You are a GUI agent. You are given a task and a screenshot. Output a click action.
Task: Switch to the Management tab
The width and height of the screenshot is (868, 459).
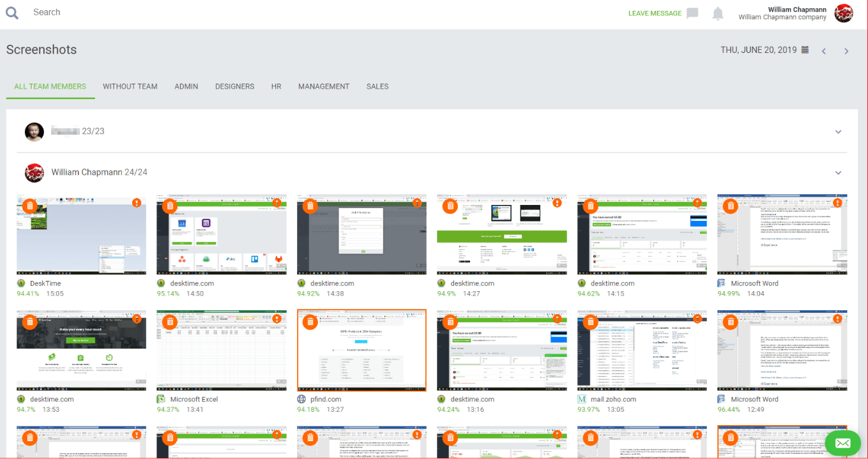pyautogui.click(x=324, y=86)
